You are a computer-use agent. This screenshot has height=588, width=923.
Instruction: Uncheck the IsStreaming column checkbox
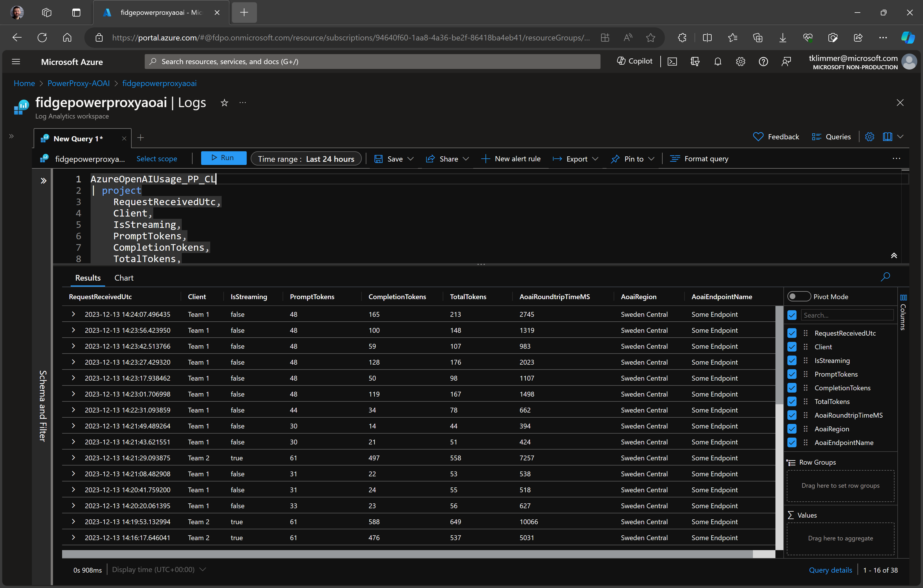pos(792,361)
